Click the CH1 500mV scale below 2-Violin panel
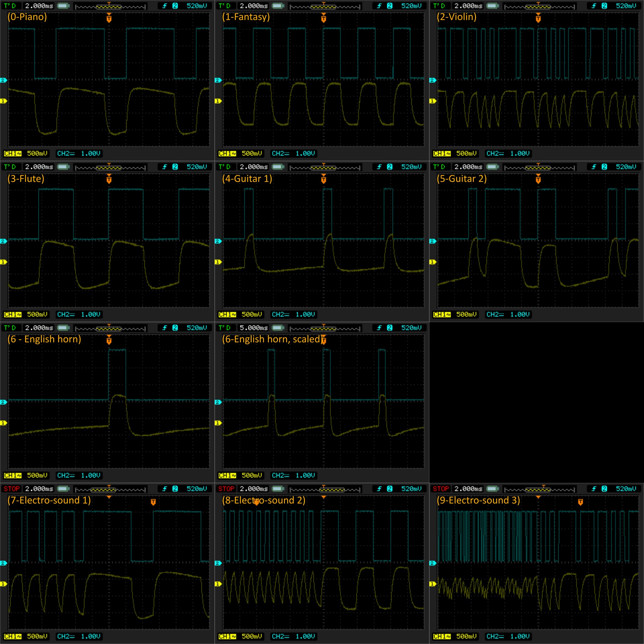 (x=466, y=153)
